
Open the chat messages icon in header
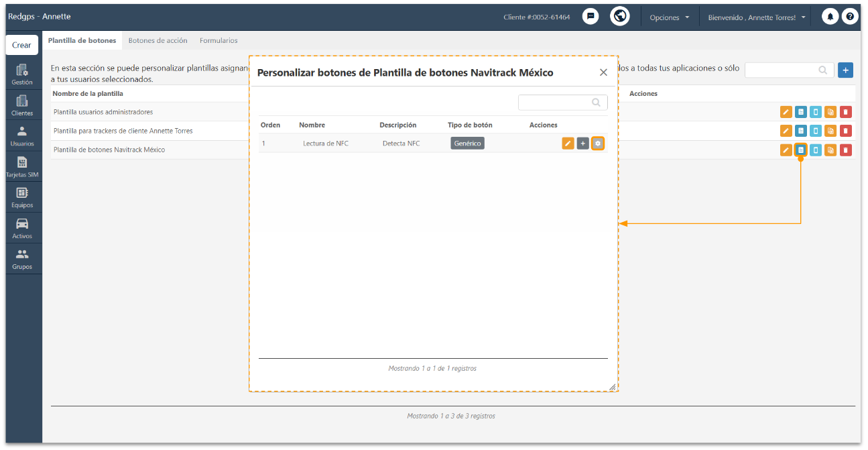591,17
